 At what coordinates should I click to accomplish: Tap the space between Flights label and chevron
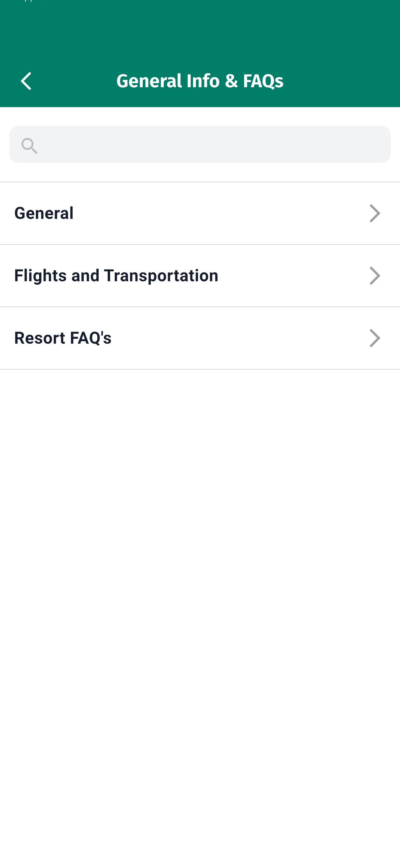point(293,276)
